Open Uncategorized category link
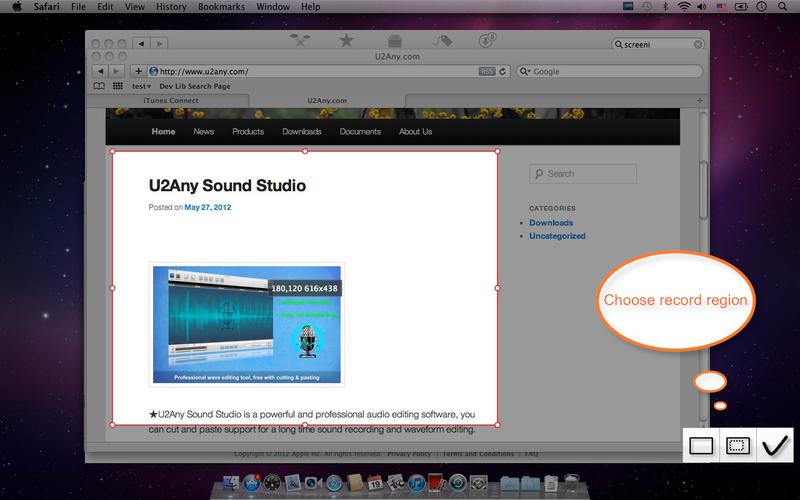This screenshot has width=800, height=500. click(x=557, y=236)
